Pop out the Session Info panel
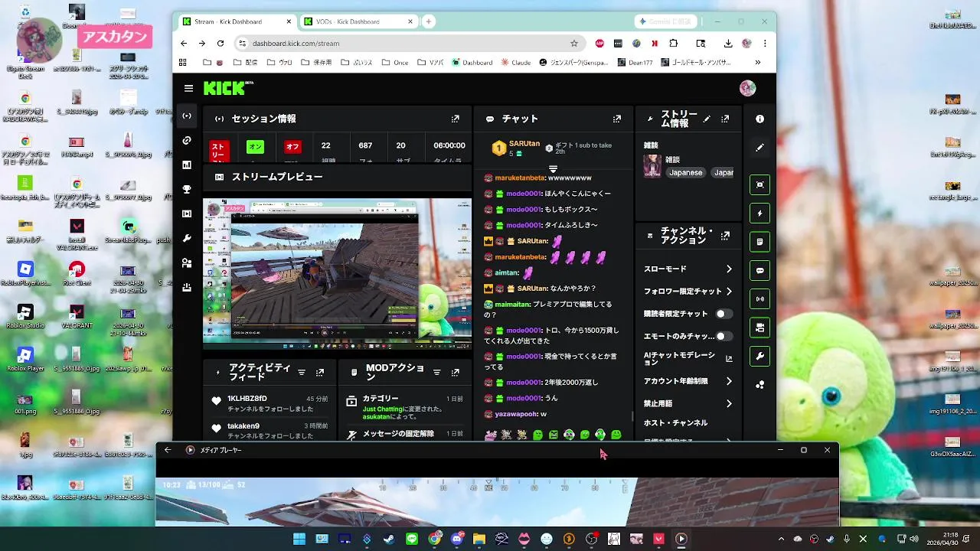 coord(456,119)
